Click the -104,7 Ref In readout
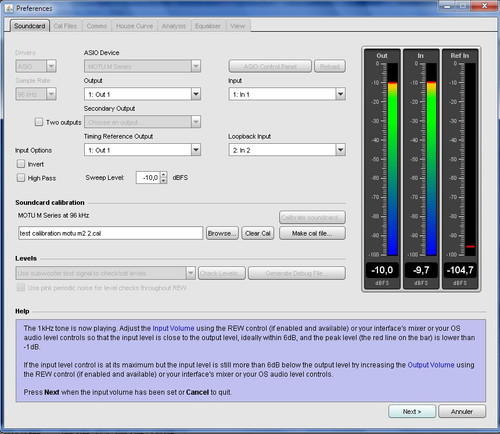 tap(460, 270)
